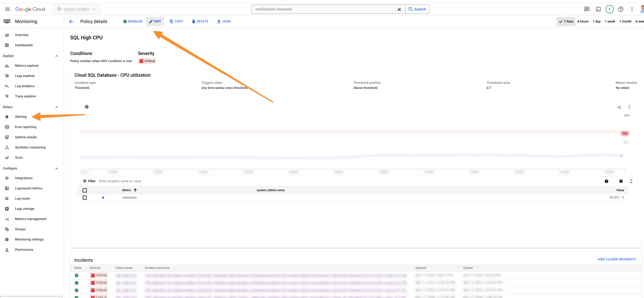Open the column display options icon
The height and width of the screenshot is (298, 644).
click(621, 181)
